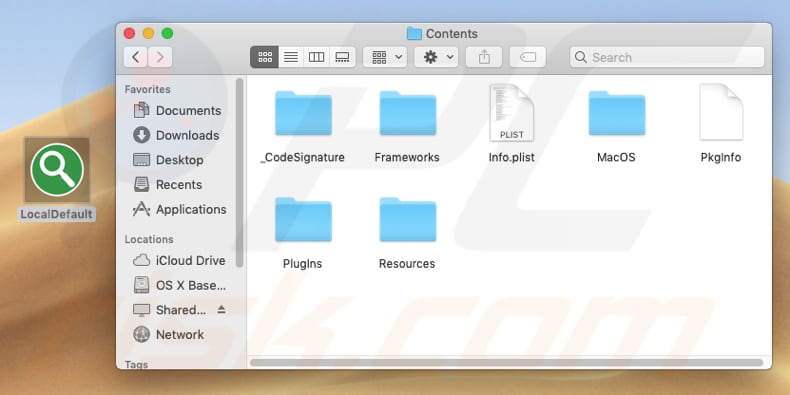Select iCloud Drive in Locations
The width and height of the screenshot is (790, 395).
coord(179,260)
